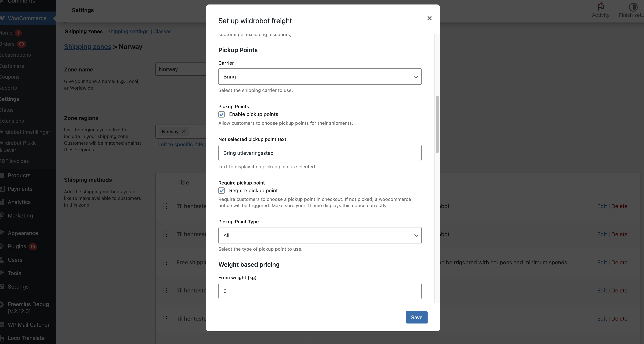
Task: Open Users in the sidebar
Action: coord(15,260)
